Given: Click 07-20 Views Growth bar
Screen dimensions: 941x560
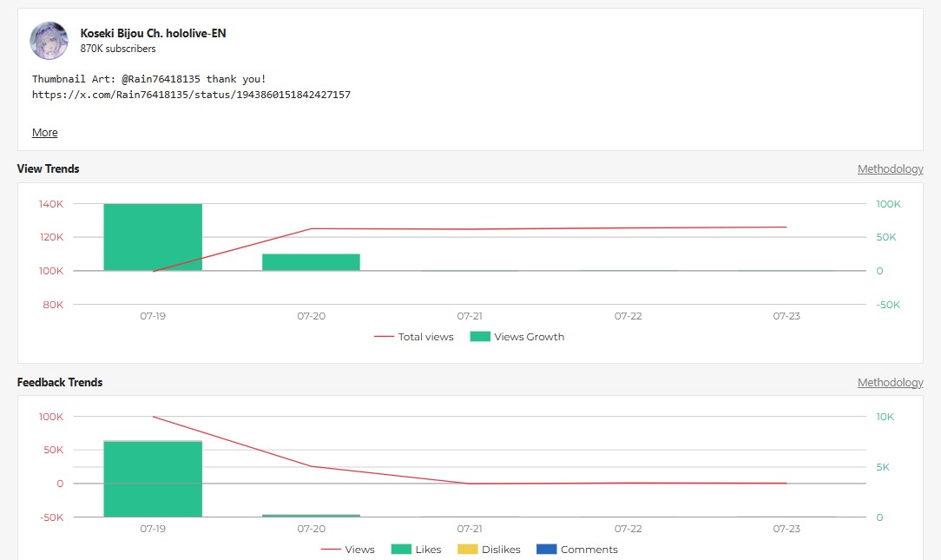Looking at the screenshot, I should pyautogui.click(x=311, y=262).
